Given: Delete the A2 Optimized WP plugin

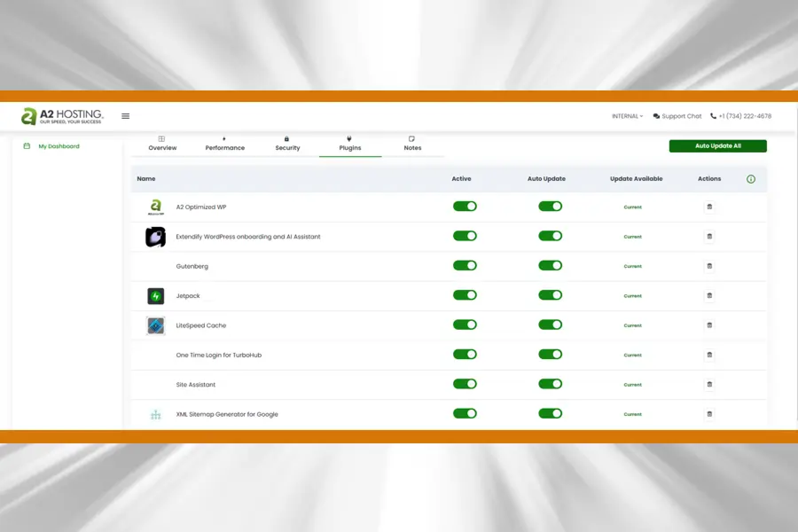Looking at the screenshot, I should pos(709,207).
